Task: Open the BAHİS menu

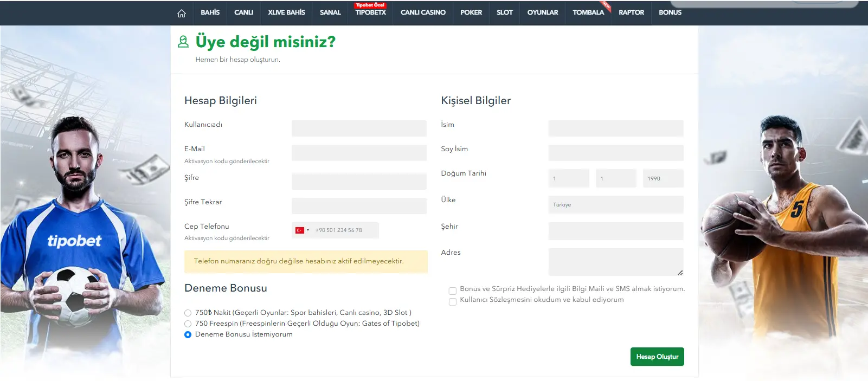Action: tap(210, 12)
